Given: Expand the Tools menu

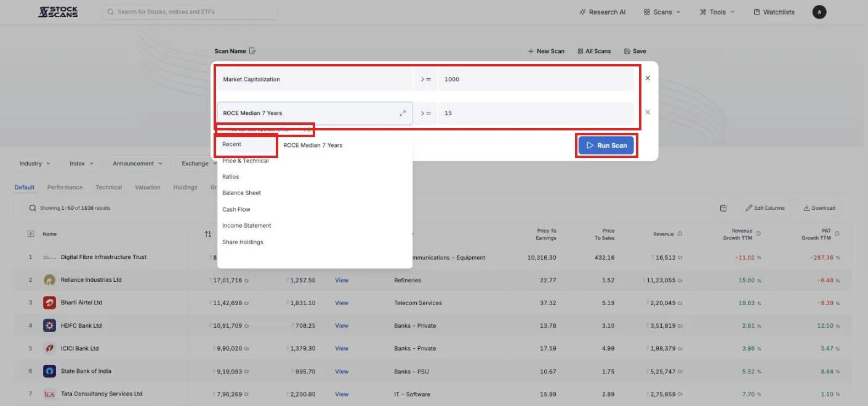Looking at the screenshot, I should (x=717, y=12).
